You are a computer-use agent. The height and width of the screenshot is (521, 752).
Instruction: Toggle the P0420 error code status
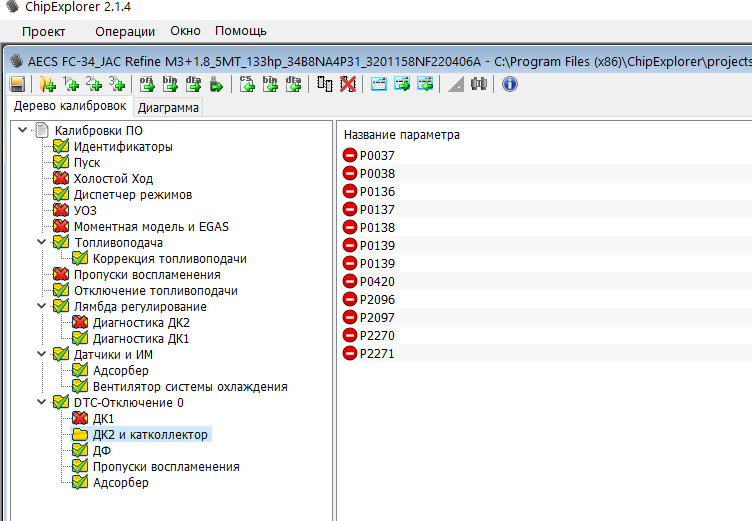pyautogui.click(x=350, y=281)
